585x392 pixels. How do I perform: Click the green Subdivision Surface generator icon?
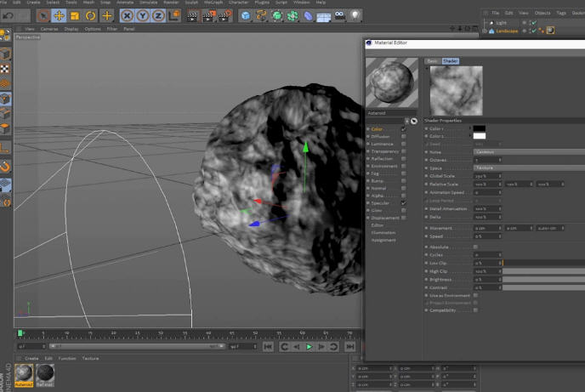point(277,15)
